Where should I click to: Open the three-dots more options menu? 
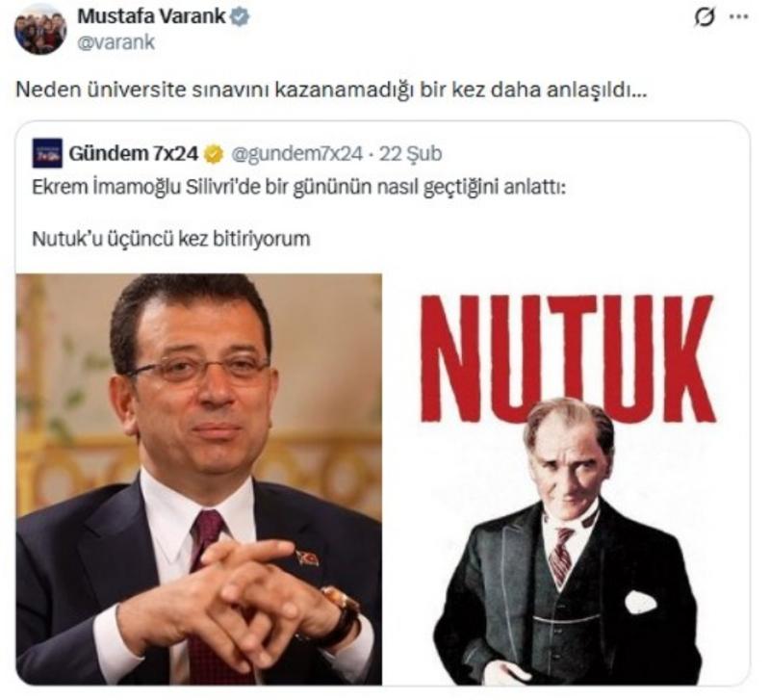pos(739,16)
